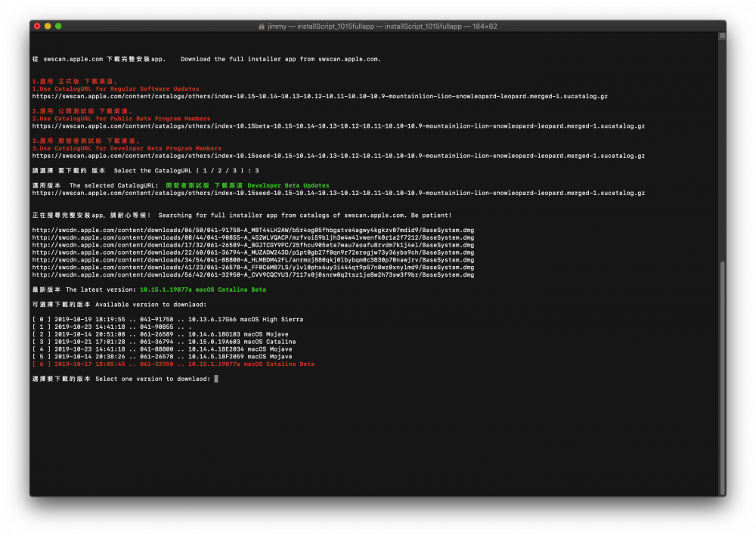Click the BaseSystem.dmg URL with 061-26589

[253, 246]
